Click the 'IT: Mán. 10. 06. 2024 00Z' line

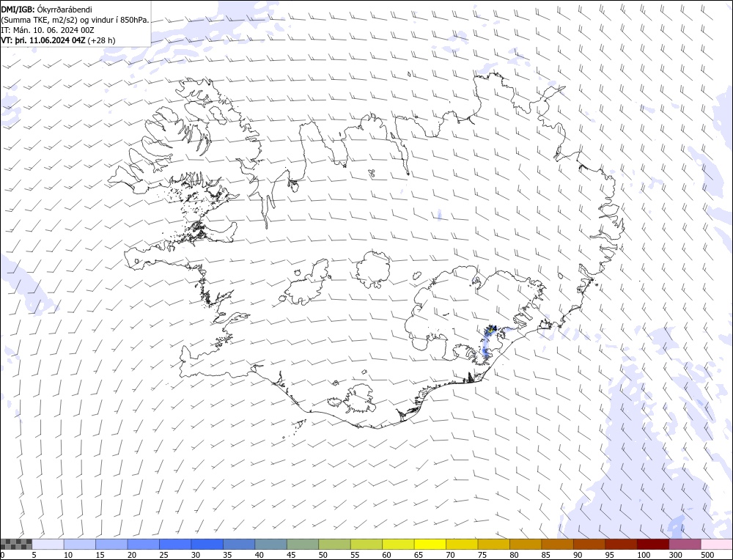[48, 30]
